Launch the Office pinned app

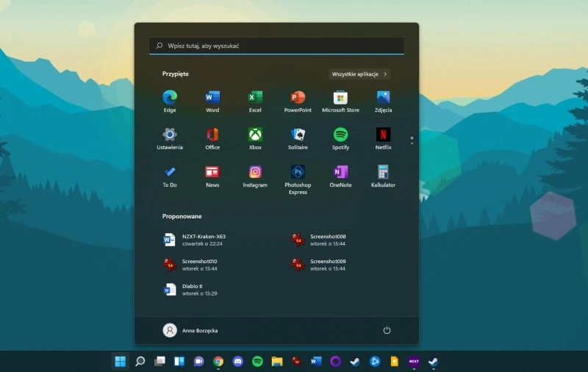212,138
